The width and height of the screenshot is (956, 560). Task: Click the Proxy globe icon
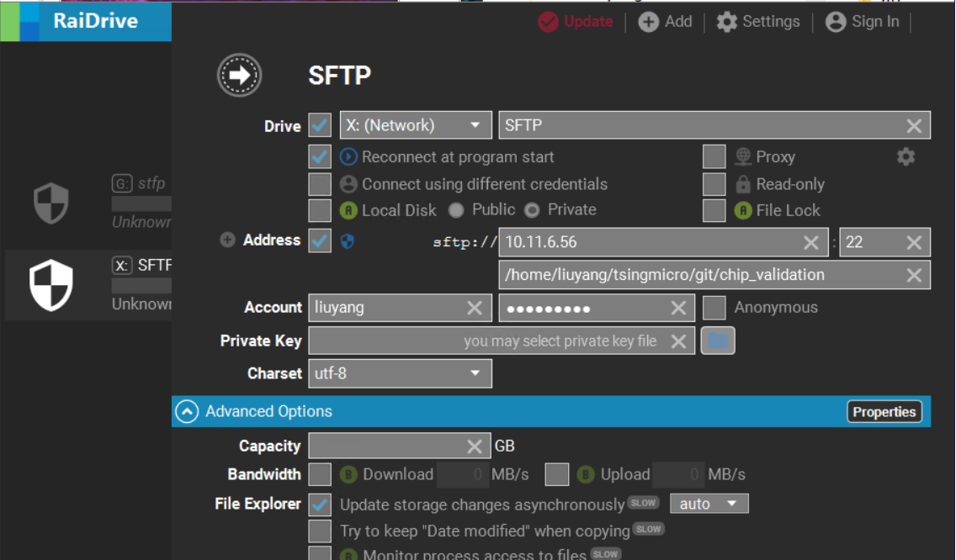[742, 156]
